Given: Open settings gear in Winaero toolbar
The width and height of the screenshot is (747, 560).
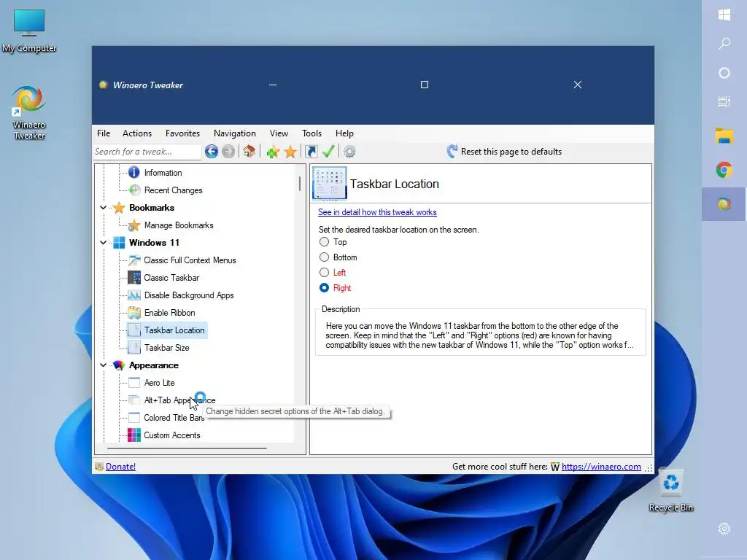Looking at the screenshot, I should [349, 152].
